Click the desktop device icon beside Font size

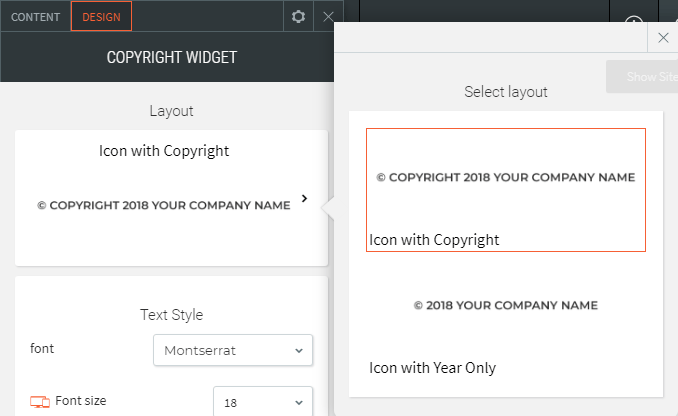coord(40,401)
